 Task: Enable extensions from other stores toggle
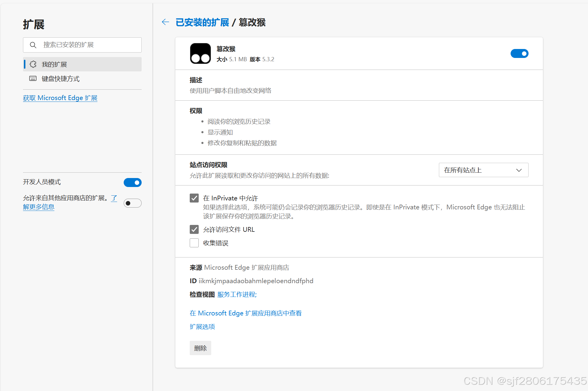[132, 203]
